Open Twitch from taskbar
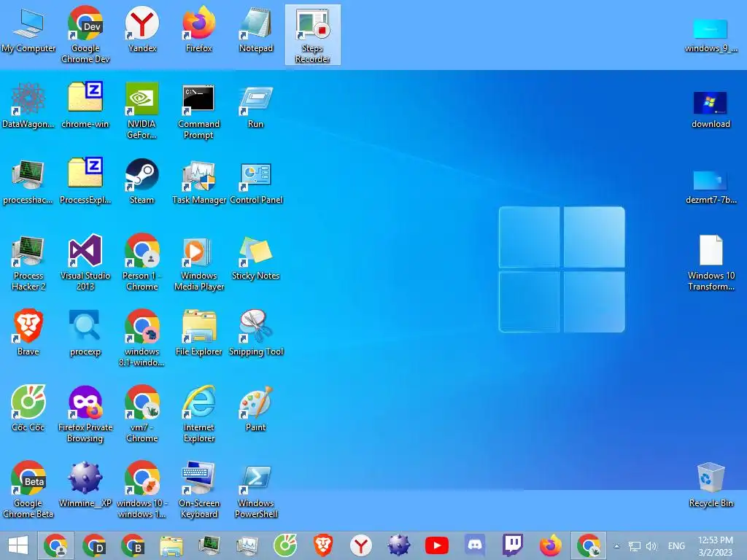Image resolution: width=747 pixels, height=560 pixels. click(x=513, y=545)
